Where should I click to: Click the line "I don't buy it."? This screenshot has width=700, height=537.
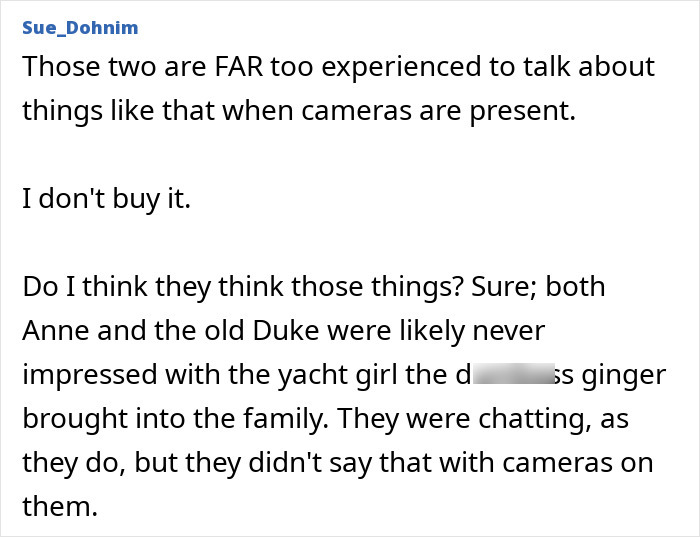pos(106,198)
